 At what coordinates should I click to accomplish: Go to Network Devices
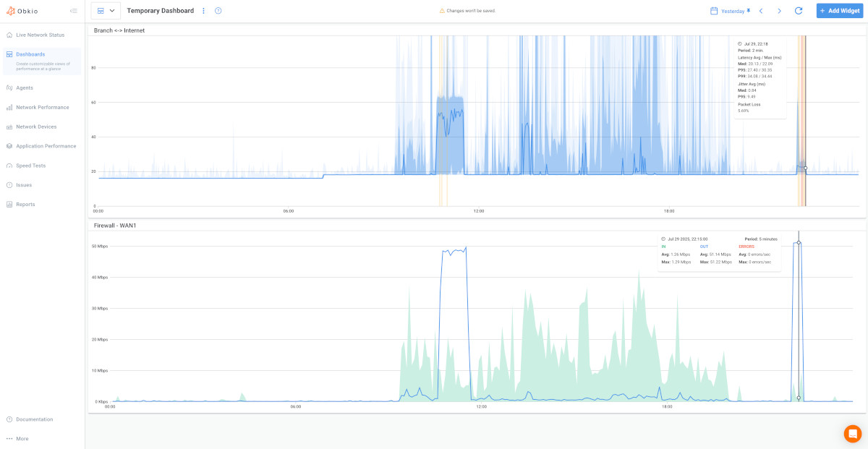38,127
